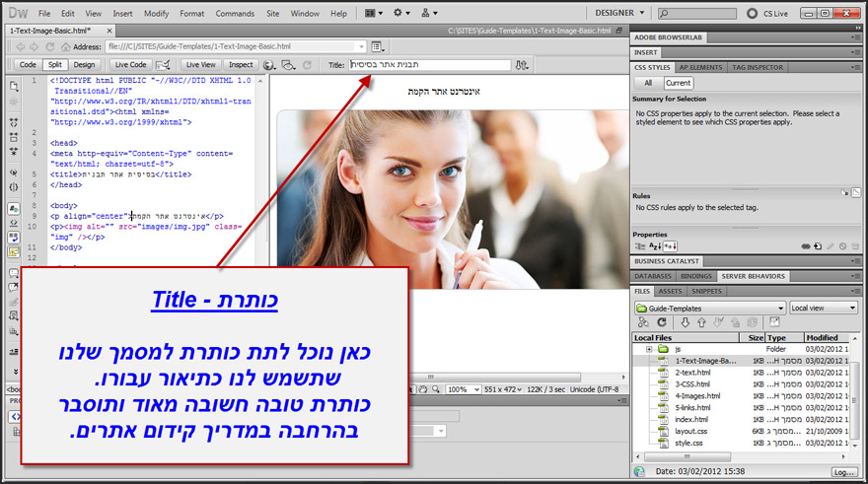Select 2-text.html in Local Files
868x484 pixels.
coord(692,373)
